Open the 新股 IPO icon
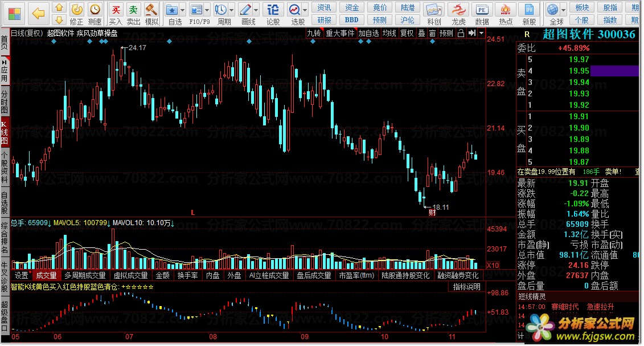 click(529, 10)
